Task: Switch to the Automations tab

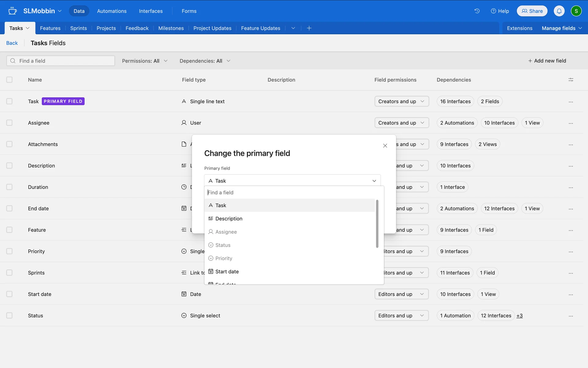Action: pyautogui.click(x=111, y=11)
